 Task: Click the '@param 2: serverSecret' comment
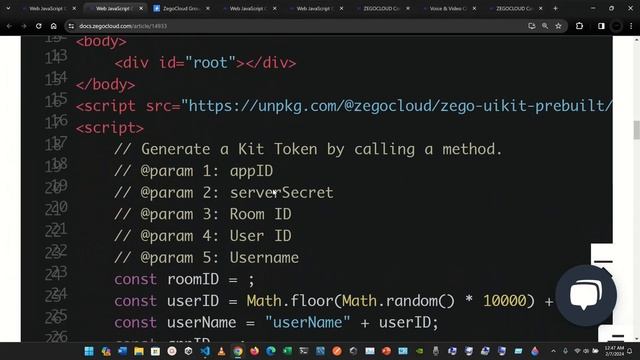click(x=224, y=193)
